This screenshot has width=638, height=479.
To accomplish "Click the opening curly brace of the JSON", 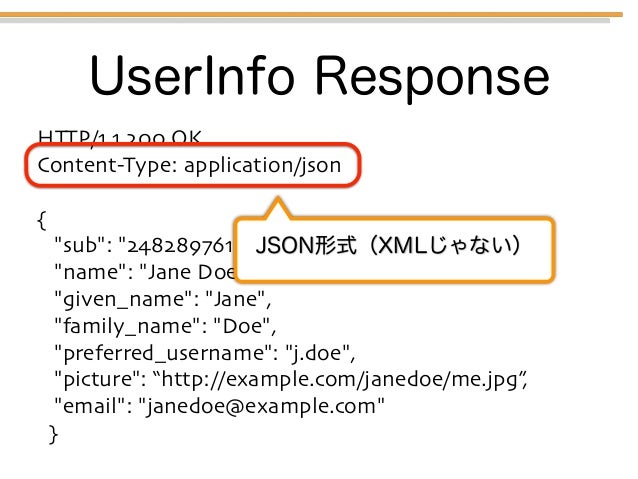I will [42, 220].
